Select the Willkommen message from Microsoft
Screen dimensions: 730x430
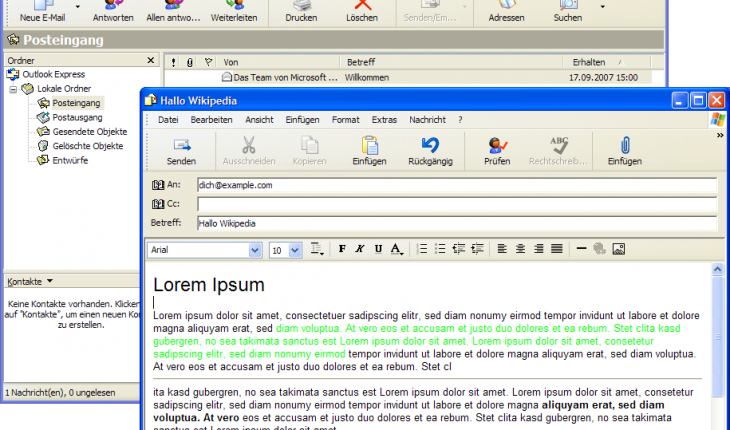point(407,78)
